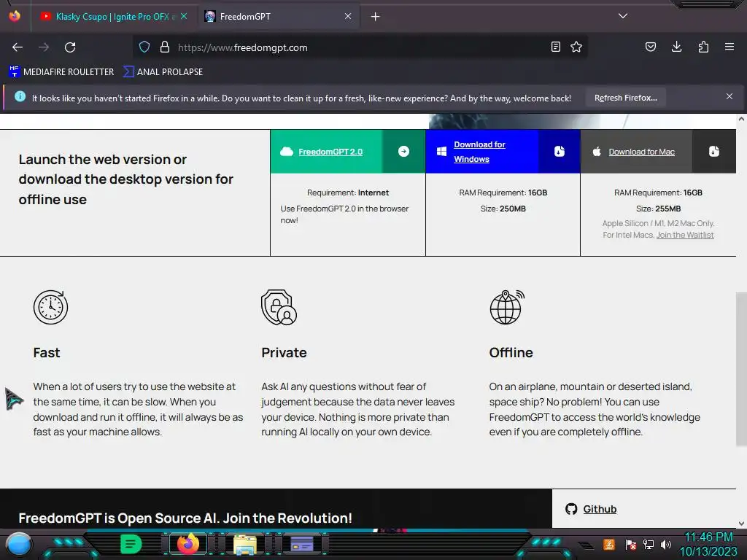The image size is (747, 560).
Task: Open the MEDIAFIRE ROULETTER bookmark
Action: (61, 72)
